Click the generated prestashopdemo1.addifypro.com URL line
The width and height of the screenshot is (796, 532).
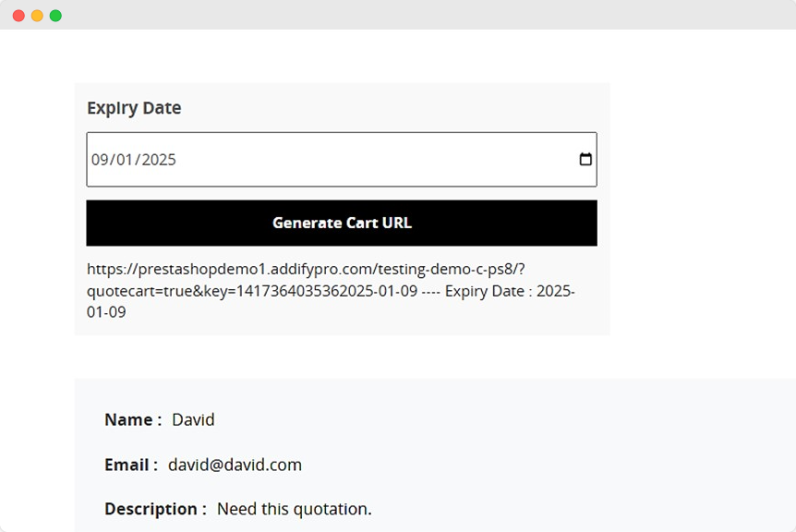[305, 270]
